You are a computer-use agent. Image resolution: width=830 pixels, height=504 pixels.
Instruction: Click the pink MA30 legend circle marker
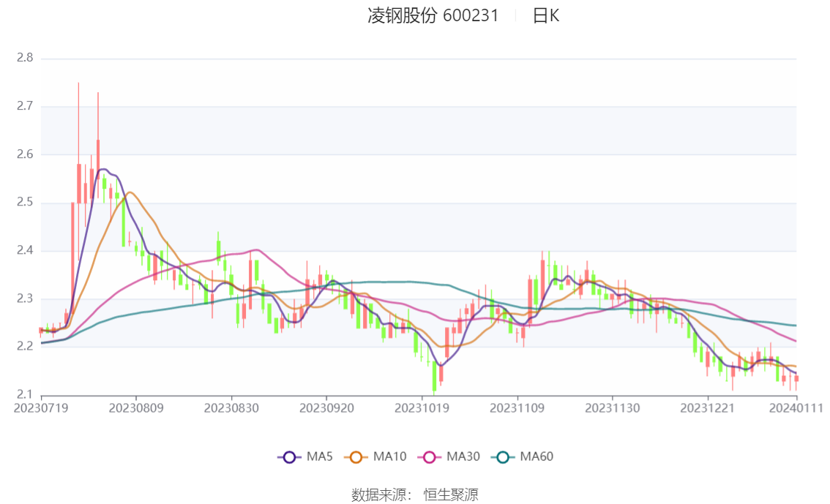coord(430,457)
